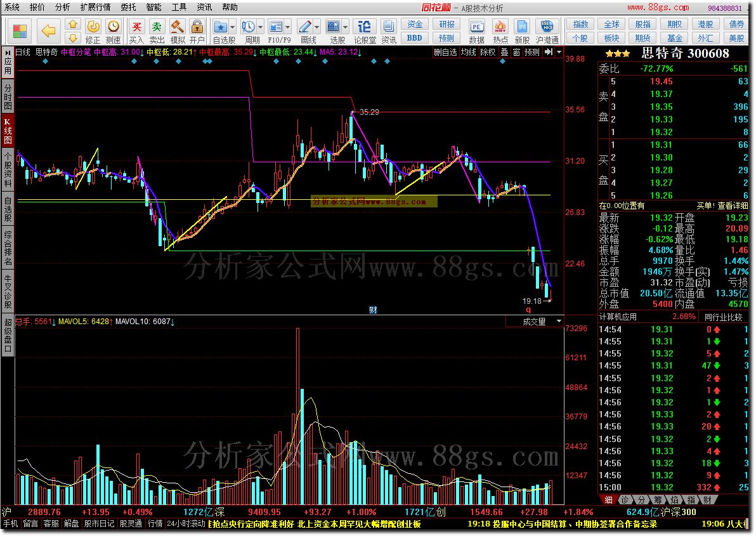Viewport: 756px width, 536px height.
Task: Open the 报价 menu
Action: pyautogui.click(x=37, y=7)
